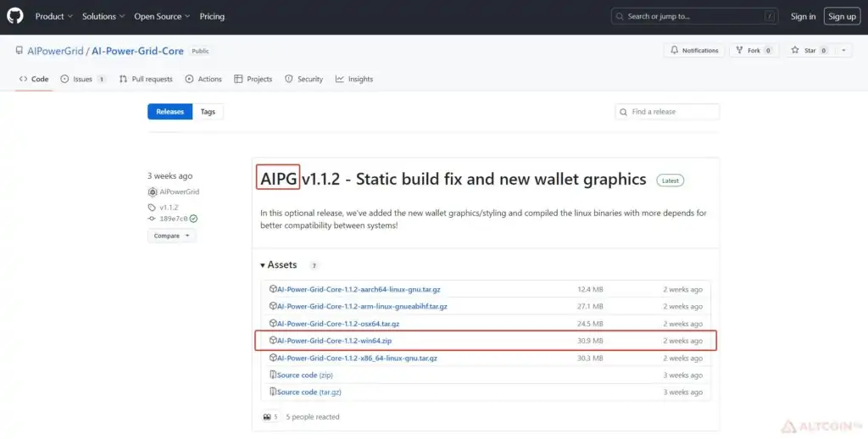Click the AIPowerGrid avatar icon

[x=153, y=192]
